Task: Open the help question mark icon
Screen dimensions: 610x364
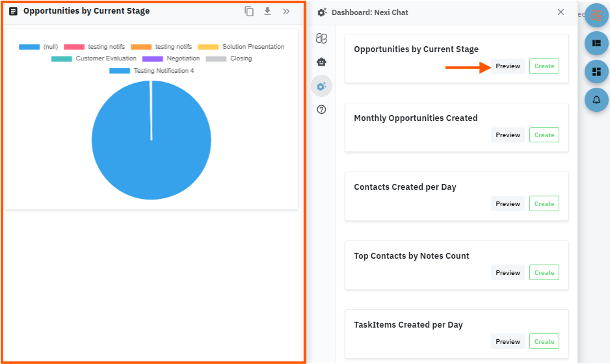Action: (321, 109)
